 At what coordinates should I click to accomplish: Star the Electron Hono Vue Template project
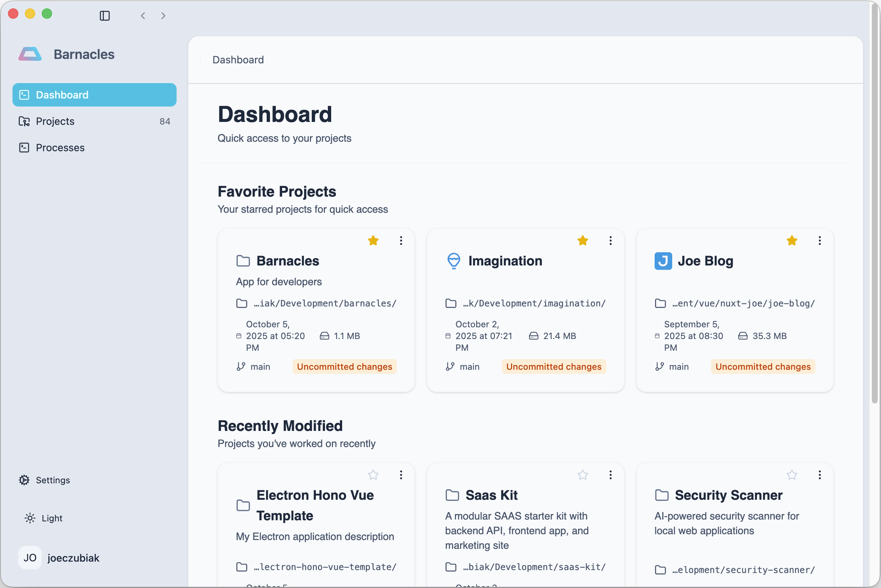coord(373,475)
